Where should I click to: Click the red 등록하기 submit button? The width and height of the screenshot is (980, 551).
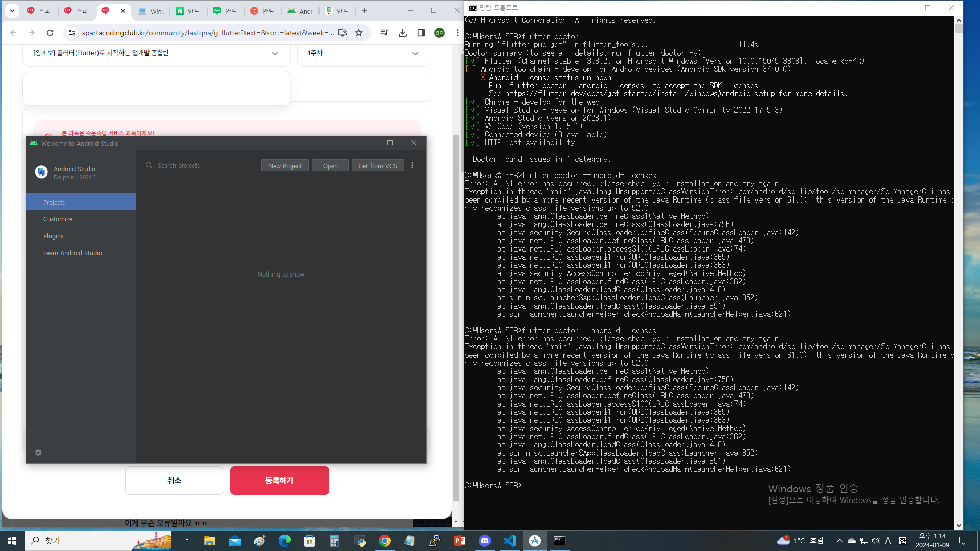pyautogui.click(x=279, y=480)
